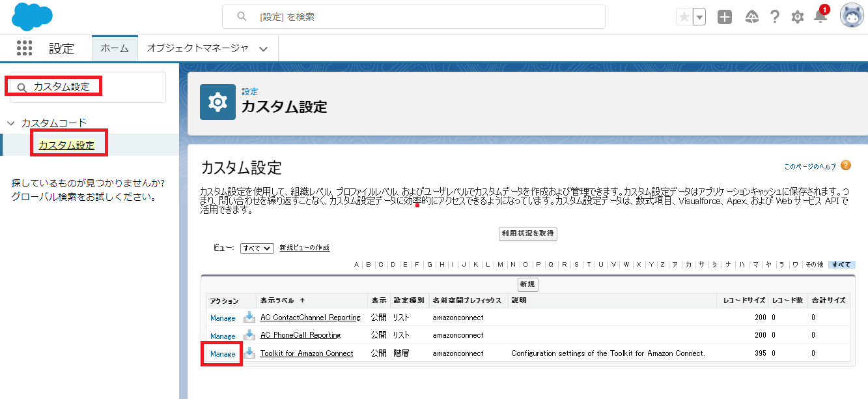Collapse the カスタムコード tree section

click(x=11, y=123)
